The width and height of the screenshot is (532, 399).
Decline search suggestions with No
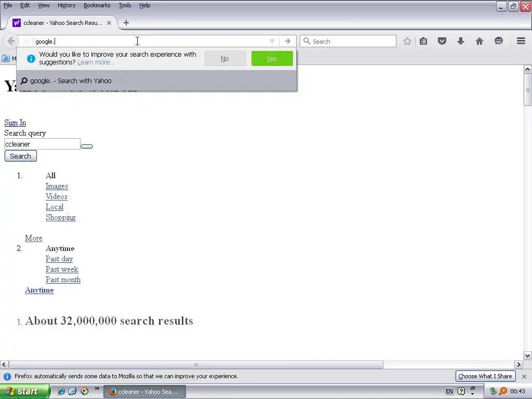click(225, 58)
